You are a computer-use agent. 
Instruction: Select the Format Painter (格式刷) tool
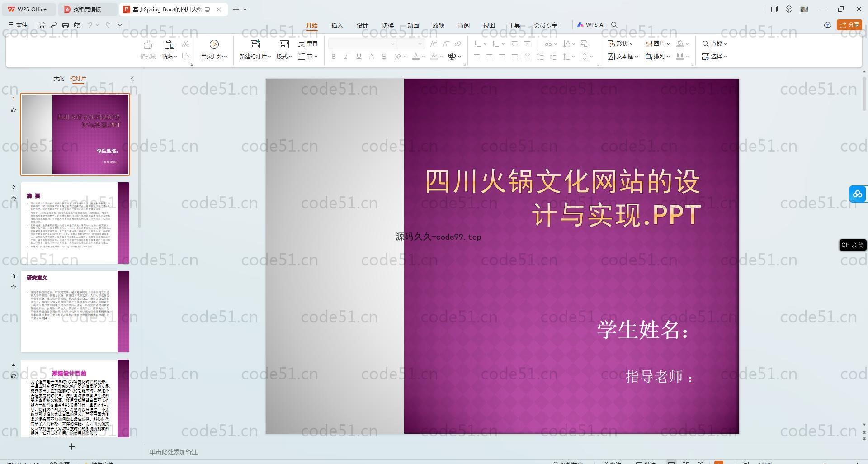[x=148, y=50]
